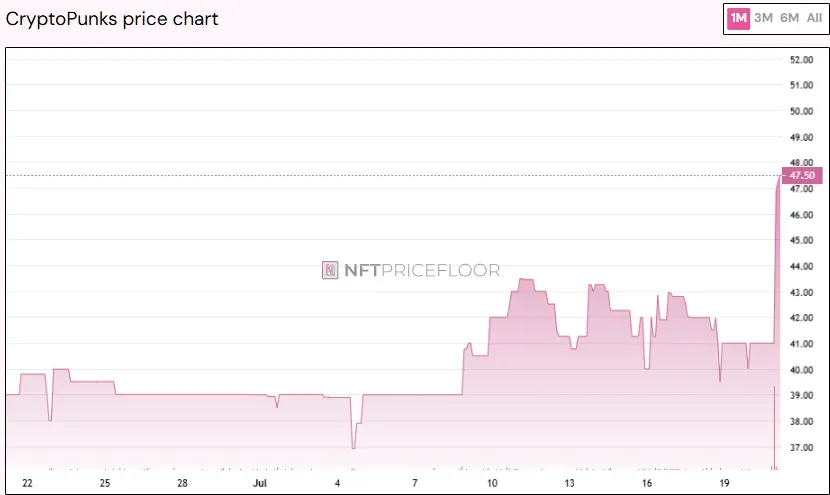Click the 37.00 price axis label

pos(801,448)
